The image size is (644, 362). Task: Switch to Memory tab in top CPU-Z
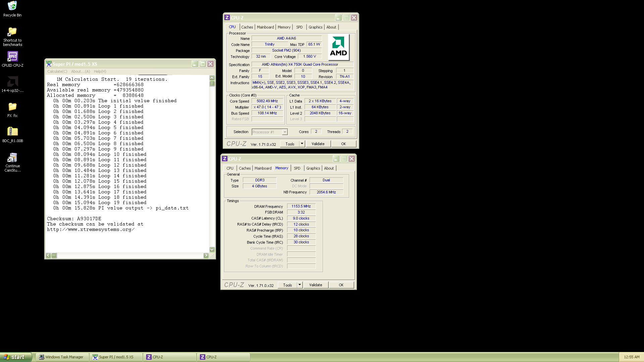point(284,27)
